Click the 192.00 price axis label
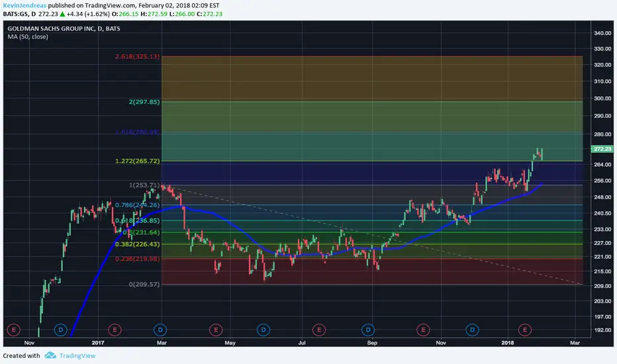The image size is (617, 364). (602, 330)
